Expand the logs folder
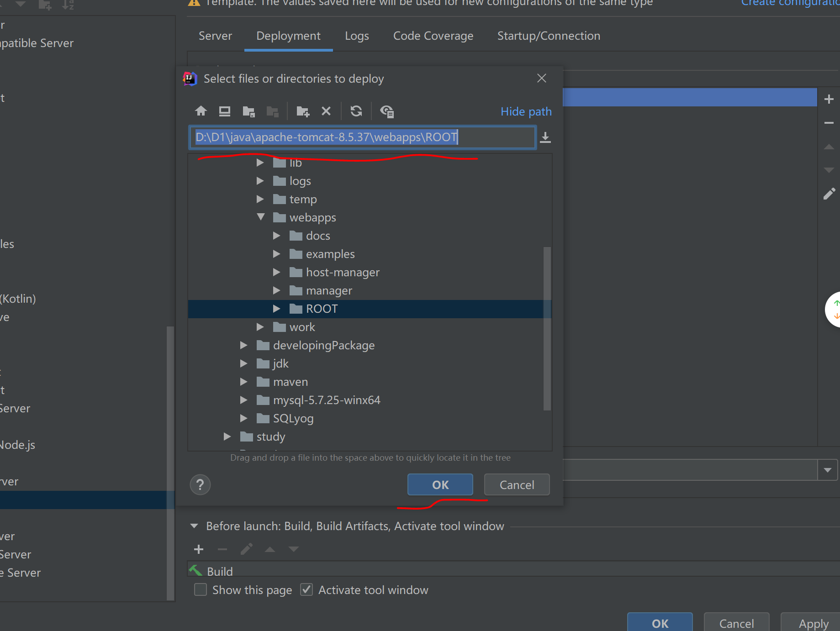Image resolution: width=840 pixels, height=631 pixels. [260, 181]
